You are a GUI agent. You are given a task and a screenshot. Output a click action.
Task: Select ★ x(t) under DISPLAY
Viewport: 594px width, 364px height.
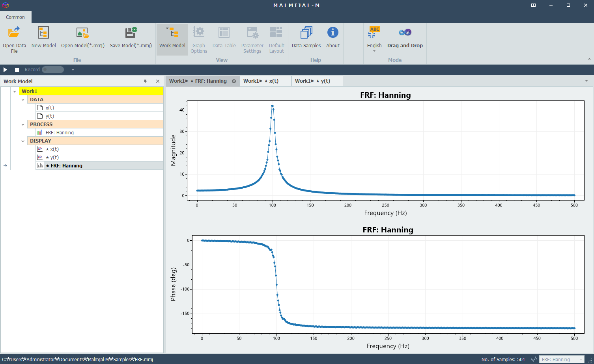click(x=99, y=149)
